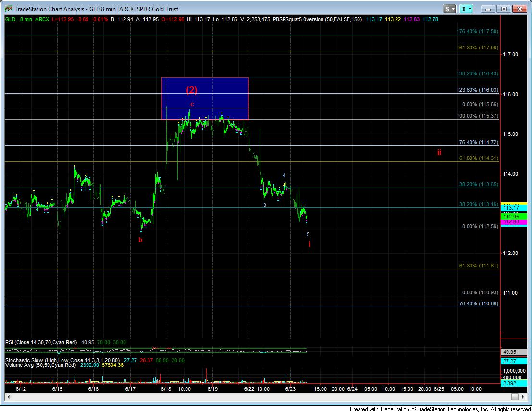Click the 40.95 RSI value tag
The image size is (532, 412).
coord(514,352)
